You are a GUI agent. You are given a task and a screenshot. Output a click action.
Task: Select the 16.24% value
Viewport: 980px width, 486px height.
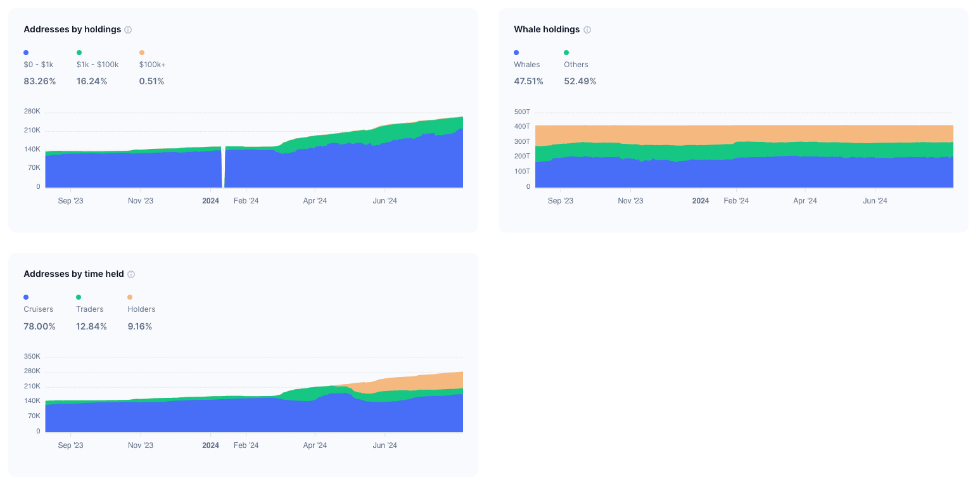click(x=92, y=81)
